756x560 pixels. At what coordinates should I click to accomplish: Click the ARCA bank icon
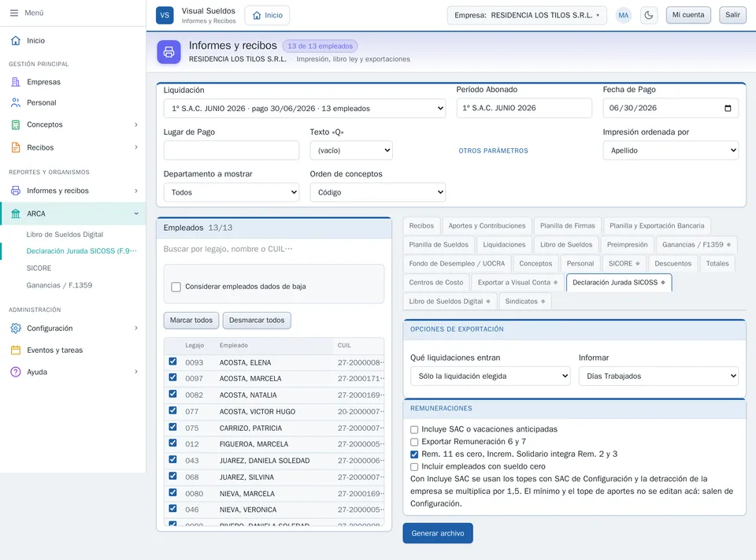[x=16, y=213]
